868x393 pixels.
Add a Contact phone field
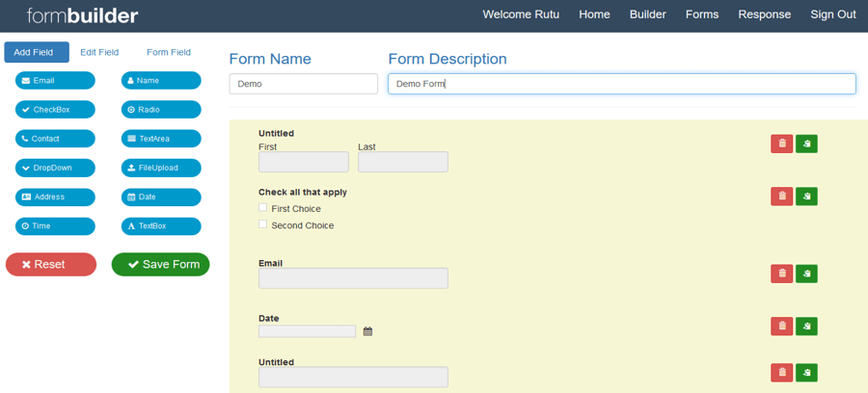pos(55,139)
